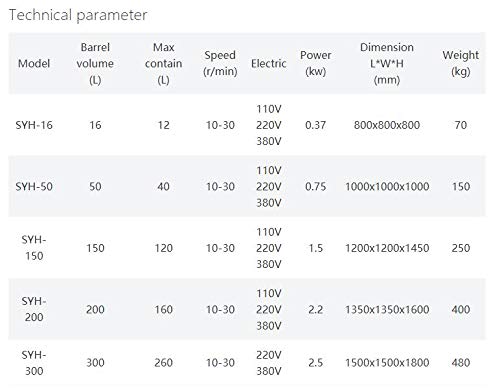Select the 'Speed (r/min)' column header
500x391 pixels.
pos(220,63)
